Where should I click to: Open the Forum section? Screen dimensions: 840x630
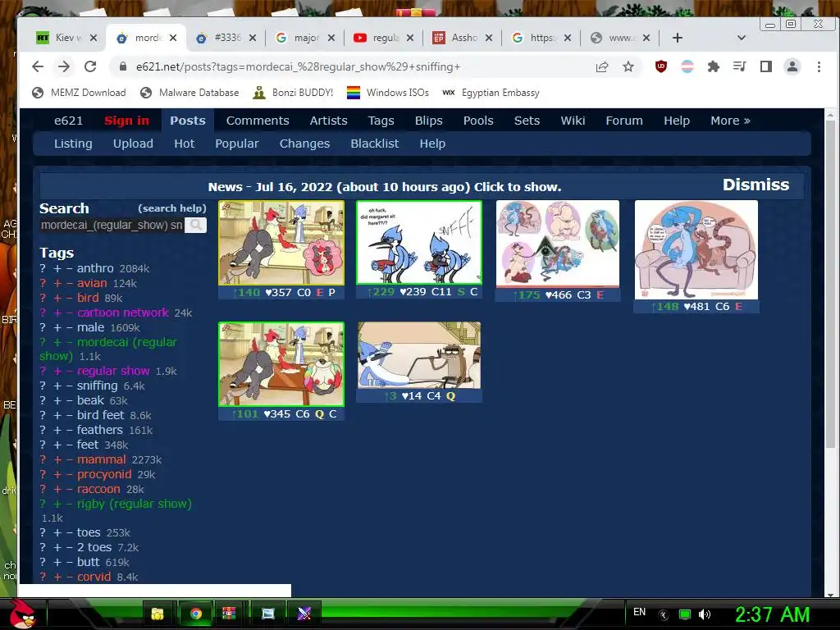click(x=624, y=121)
